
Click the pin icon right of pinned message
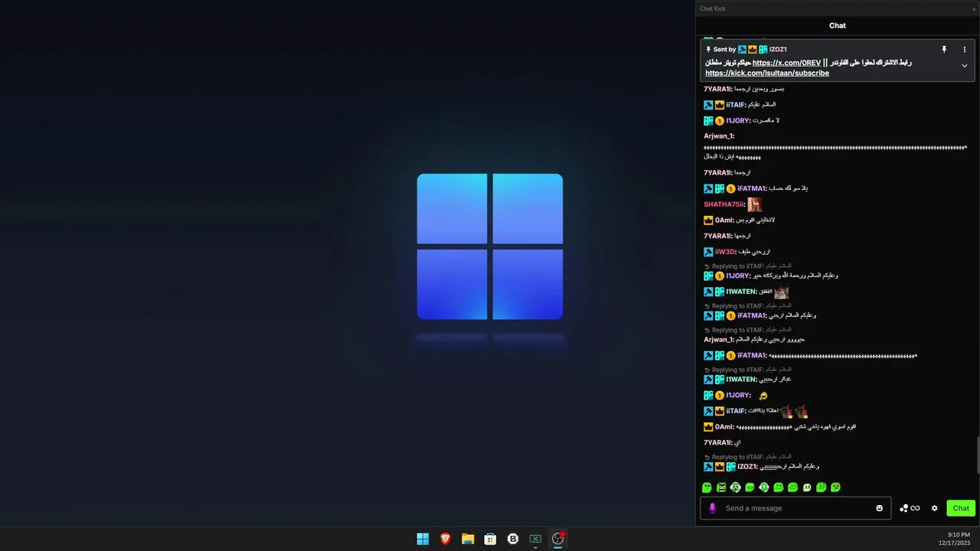pyautogui.click(x=944, y=50)
